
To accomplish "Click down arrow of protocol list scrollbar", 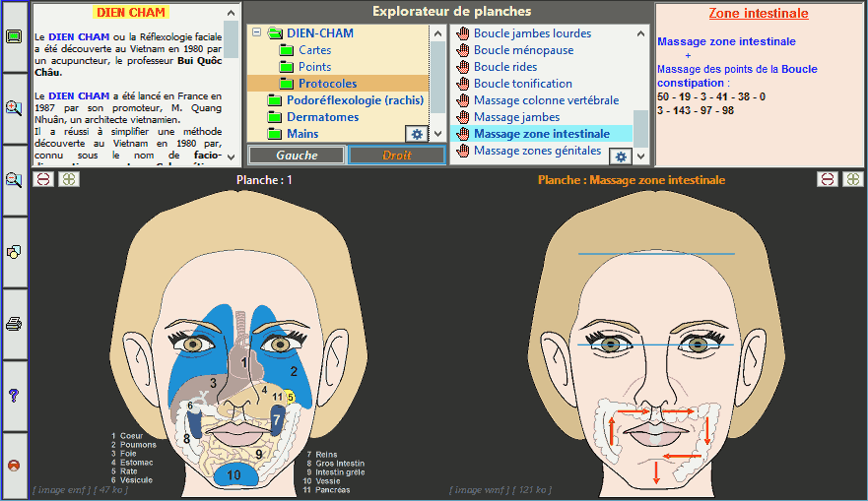I will click(x=640, y=157).
